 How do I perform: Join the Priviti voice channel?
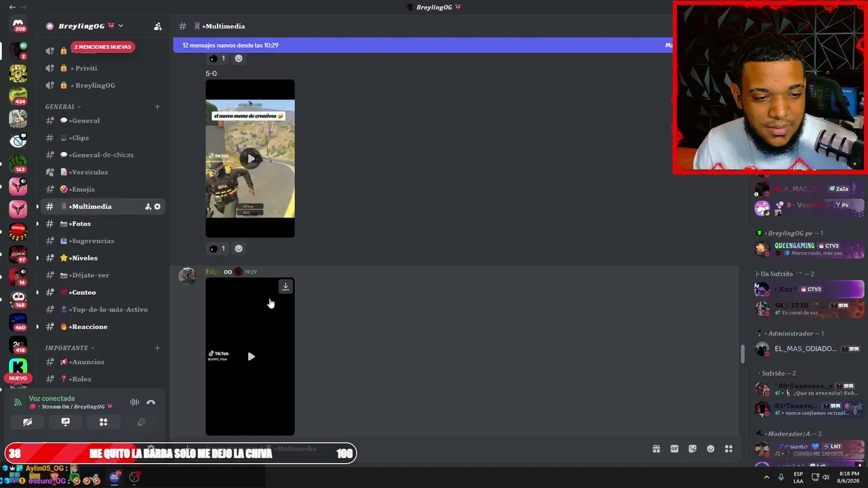[x=104, y=68]
